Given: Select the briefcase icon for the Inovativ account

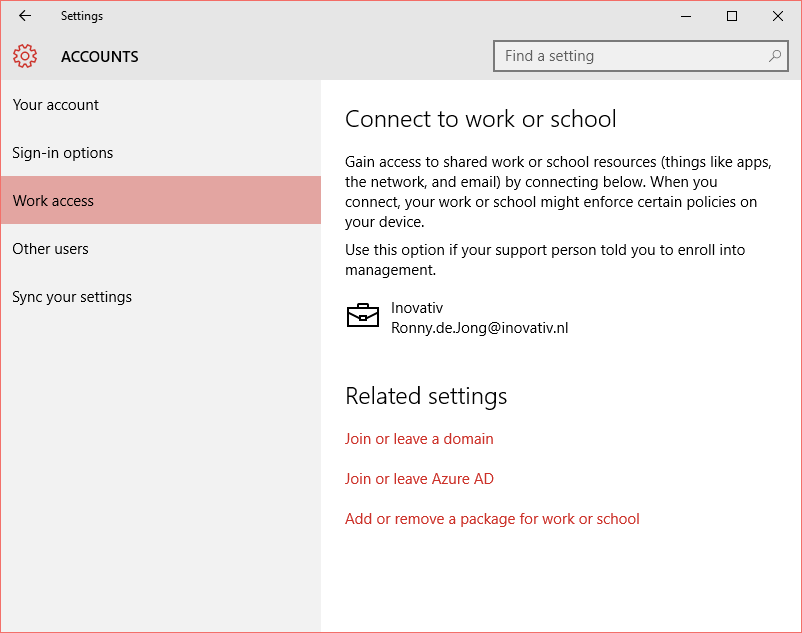Looking at the screenshot, I should (363, 315).
